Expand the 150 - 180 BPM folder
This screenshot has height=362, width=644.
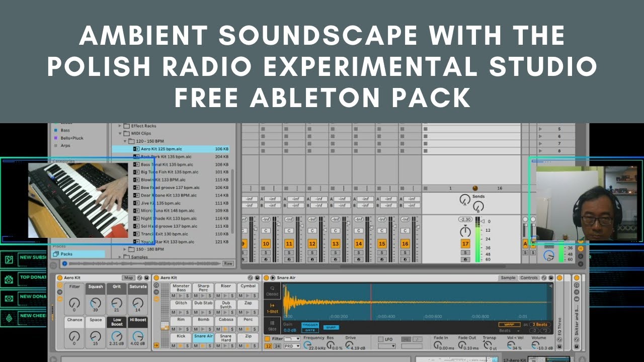pos(126,249)
